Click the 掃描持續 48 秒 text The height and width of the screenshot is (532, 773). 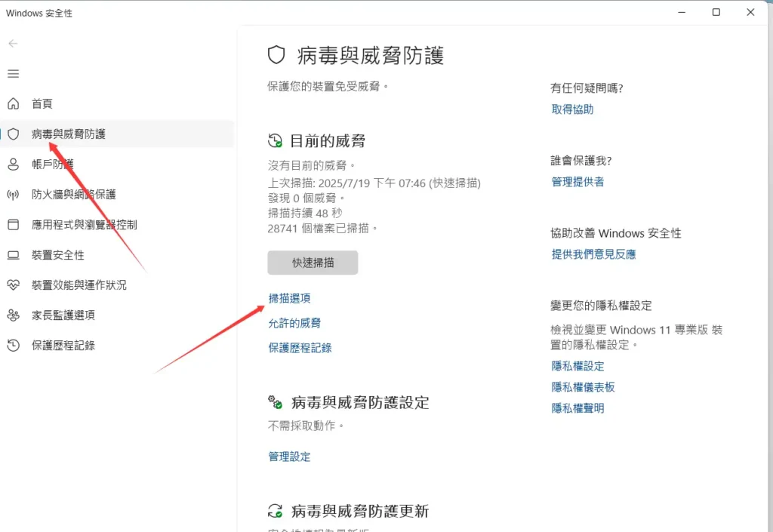click(305, 213)
